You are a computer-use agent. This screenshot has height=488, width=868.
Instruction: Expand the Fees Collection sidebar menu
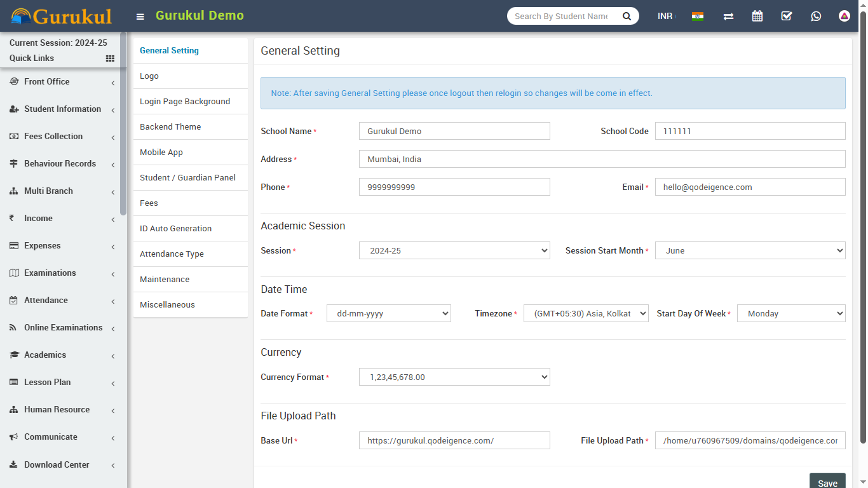click(x=62, y=137)
